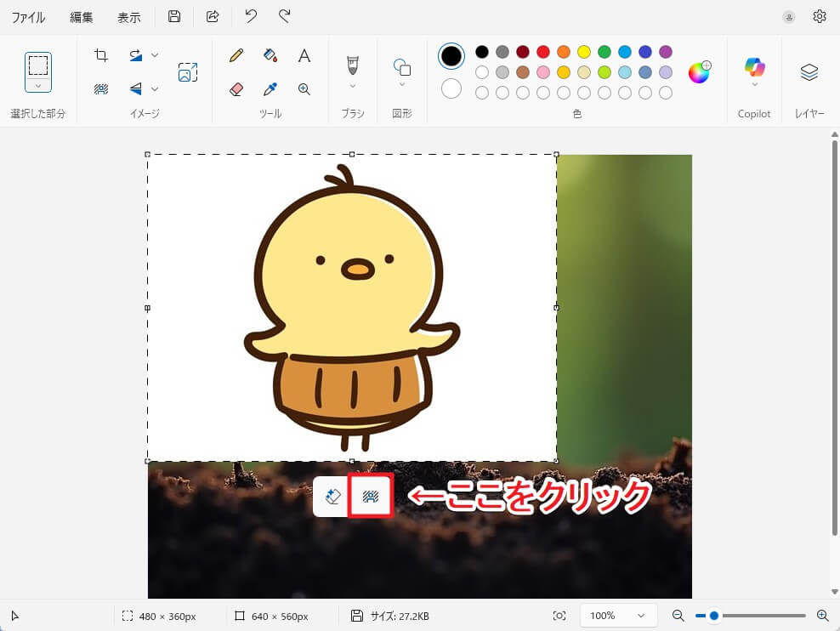The width and height of the screenshot is (840, 631).
Task: Click the fit to window icon
Action: (559, 616)
